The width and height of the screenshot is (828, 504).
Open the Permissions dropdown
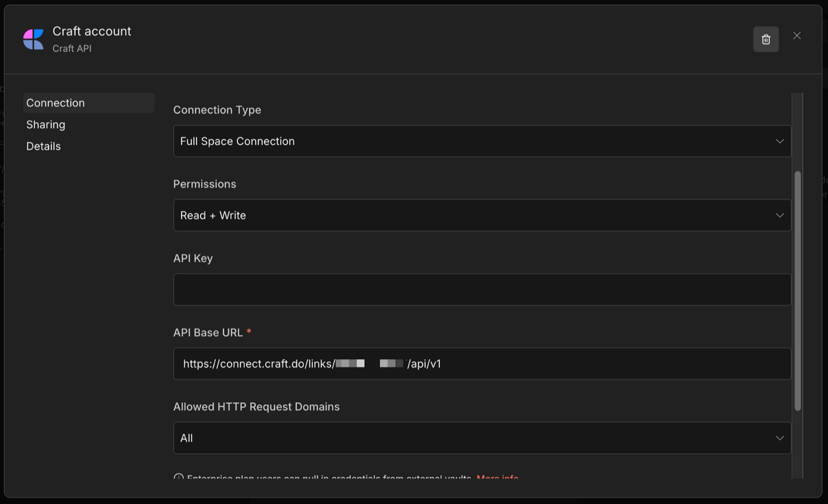click(481, 215)
